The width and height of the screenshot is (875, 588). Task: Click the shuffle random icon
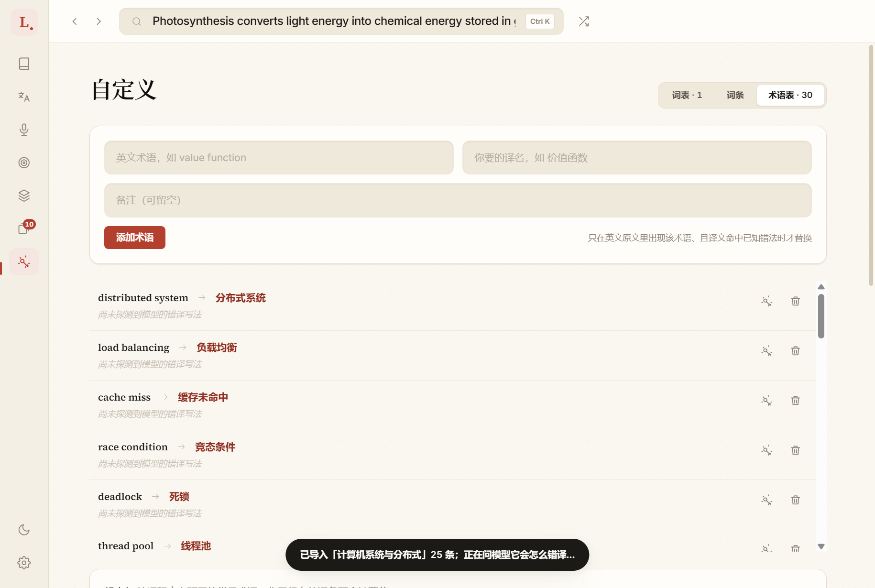[x=584, y=22]
